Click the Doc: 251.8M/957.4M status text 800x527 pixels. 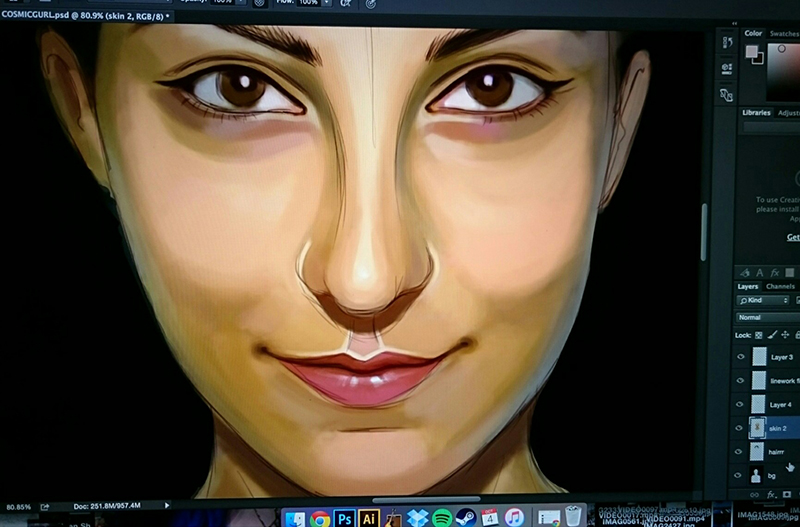point(107,506)
